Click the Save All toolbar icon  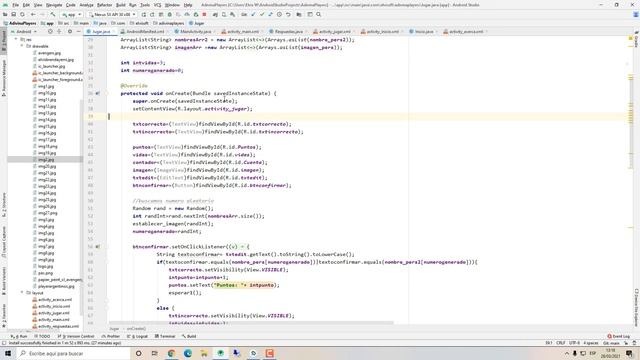click(x=13, y=14)
